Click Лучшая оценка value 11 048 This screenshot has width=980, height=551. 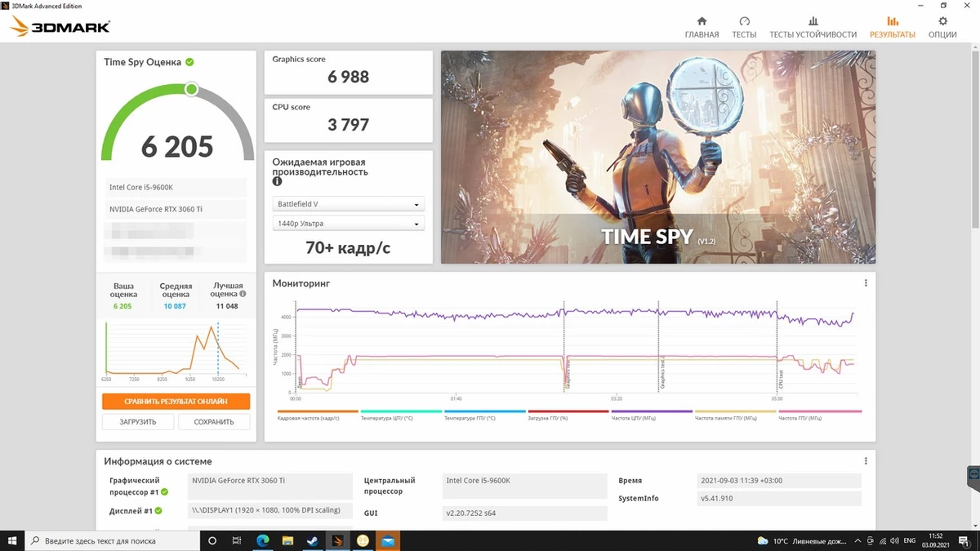click(x=227, y=306)
